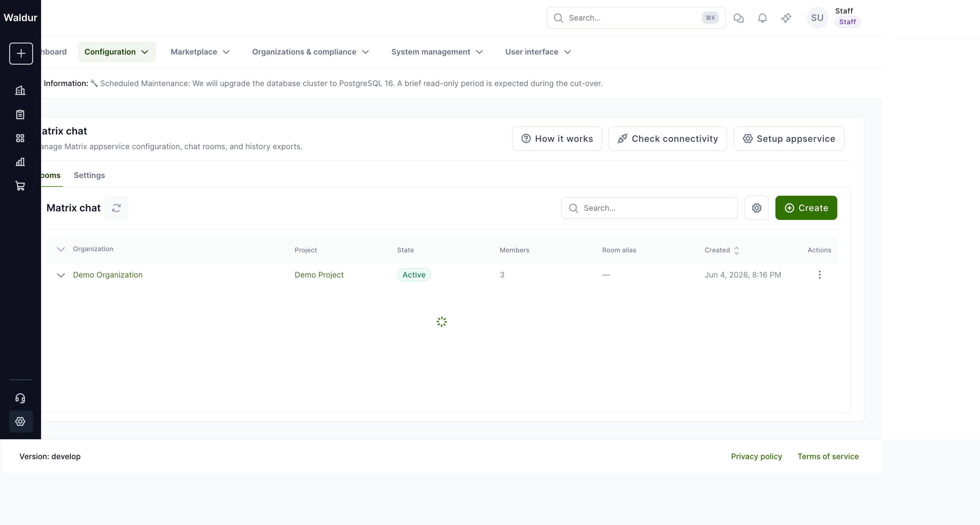Go to the Dashboard menu item

53,52
